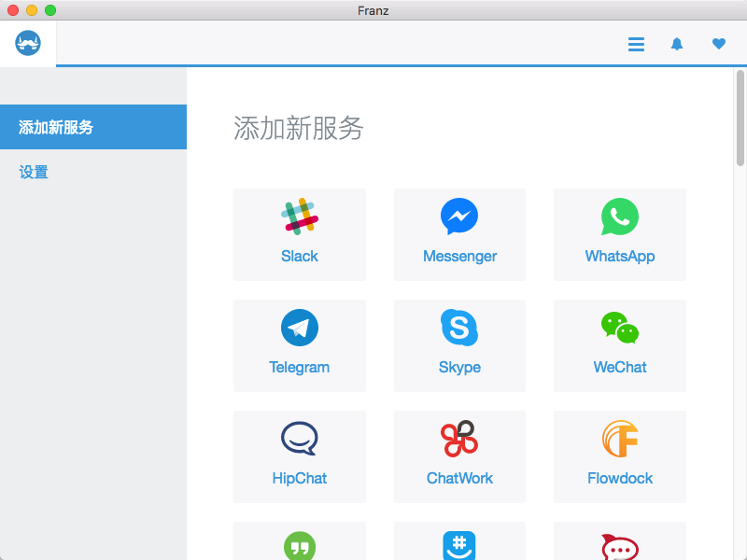Click the Slack logo icon
747x560 pixels.
(300, 217)
